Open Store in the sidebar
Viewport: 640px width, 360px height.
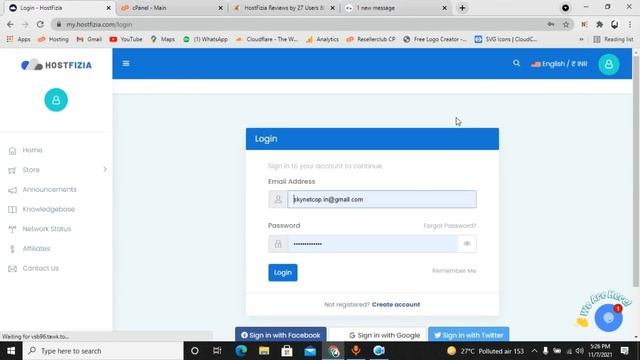[31, 170]
